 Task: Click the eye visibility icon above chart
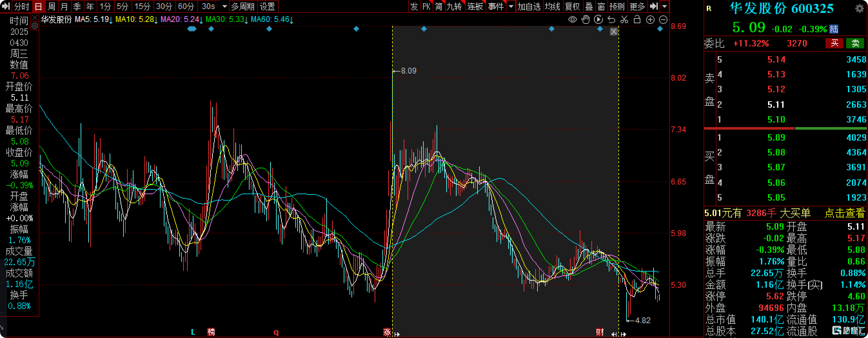pyautogui.click(x=572, y=20)
